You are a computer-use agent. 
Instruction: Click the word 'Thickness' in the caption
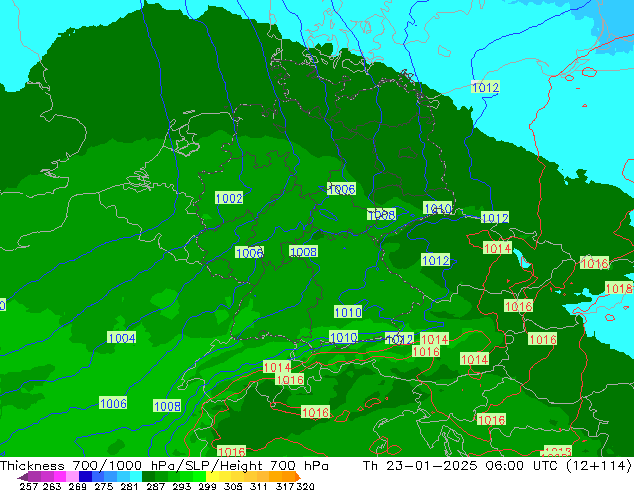[32, 465]
